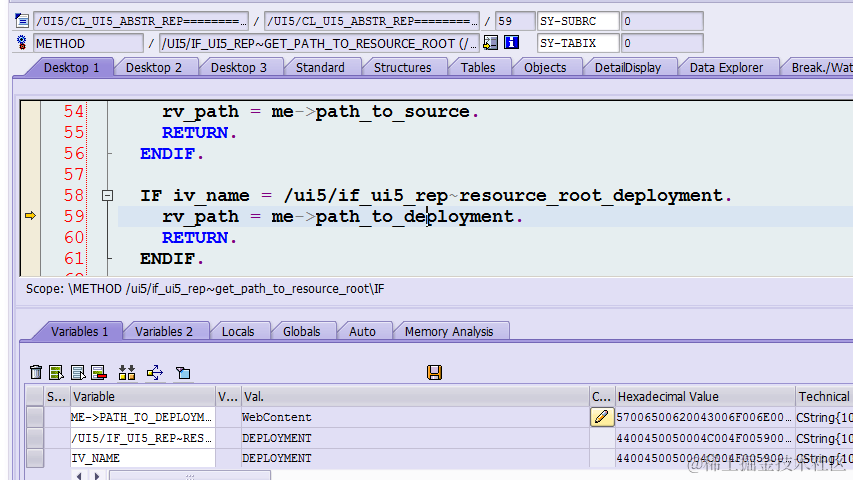Click the left scroll arrow below variables table
Image resolution: width=853 pixels, height=480 pixels.
point(79,476)
